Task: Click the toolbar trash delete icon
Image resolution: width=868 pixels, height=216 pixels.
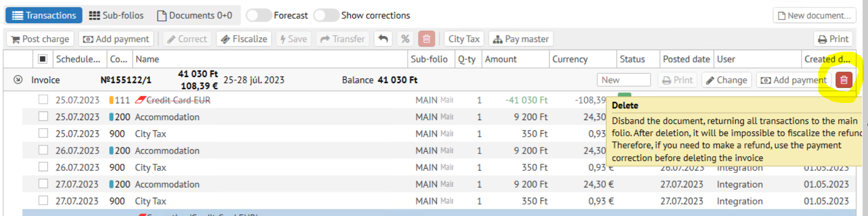Action: [426, 39]
